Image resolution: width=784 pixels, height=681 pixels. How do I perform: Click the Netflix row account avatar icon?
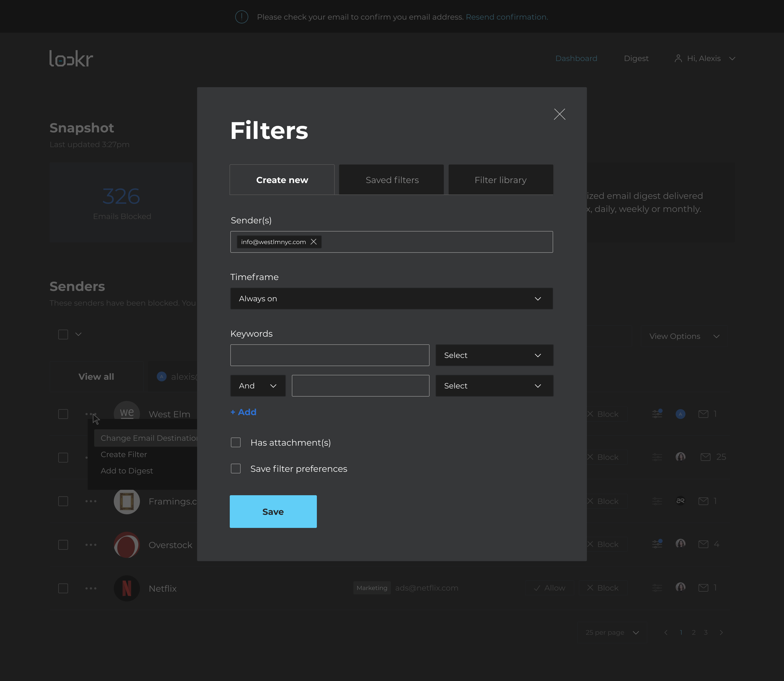coord(680,587)
